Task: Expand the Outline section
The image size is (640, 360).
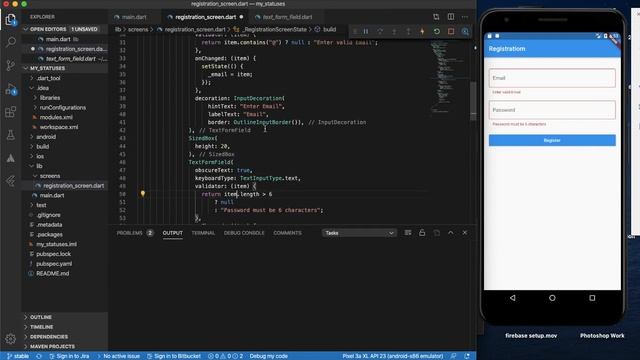Action: click(64, 317)
